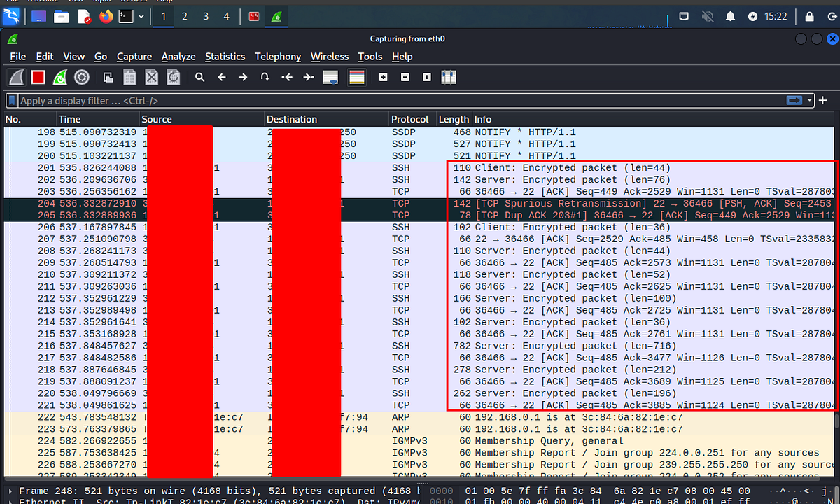The image size is (840, 504).
Task: Open capture options with the gear icon
Action: (x=82, y=77)
